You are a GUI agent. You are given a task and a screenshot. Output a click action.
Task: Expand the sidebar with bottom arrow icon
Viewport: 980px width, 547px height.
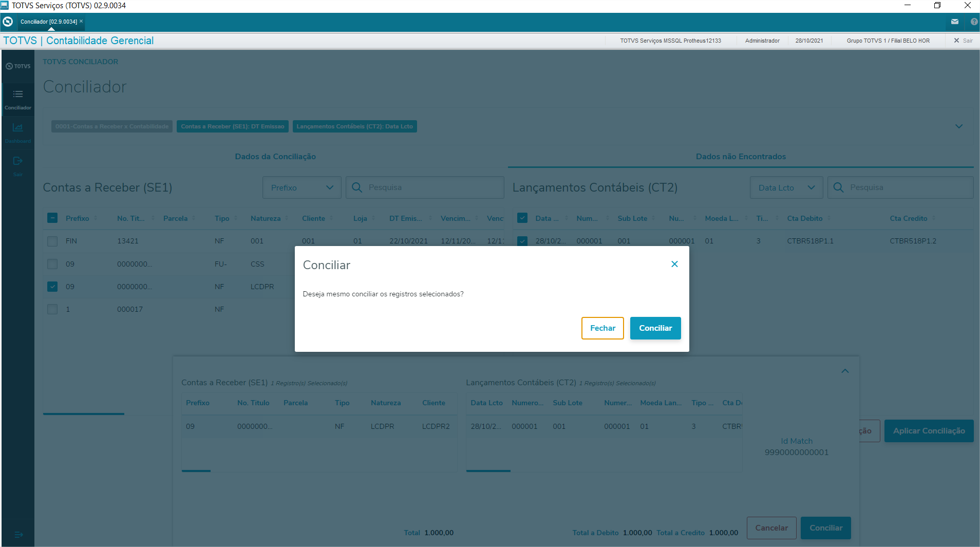tap(18, 535)
